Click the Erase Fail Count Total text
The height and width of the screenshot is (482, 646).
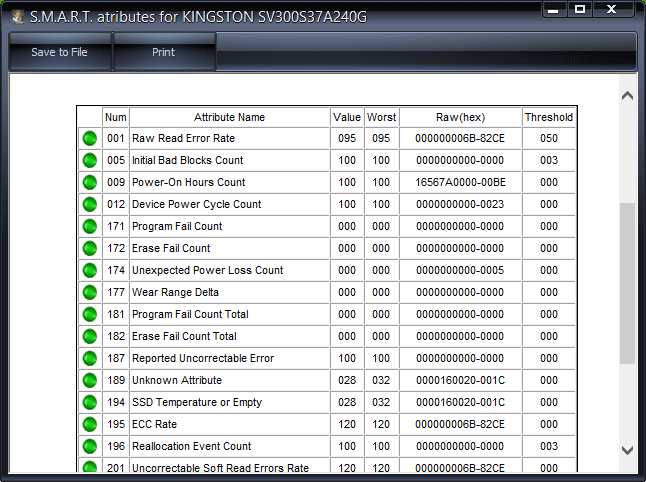click(184, 337)
